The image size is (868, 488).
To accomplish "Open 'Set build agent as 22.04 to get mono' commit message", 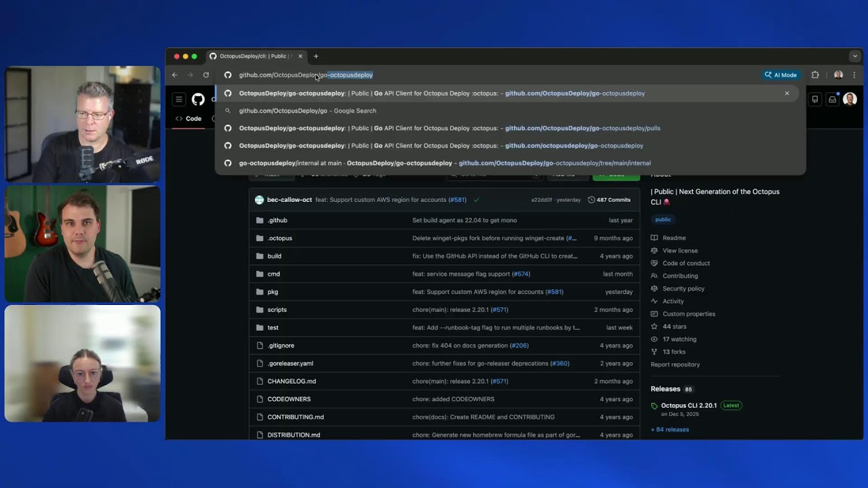I will (465, 220).
